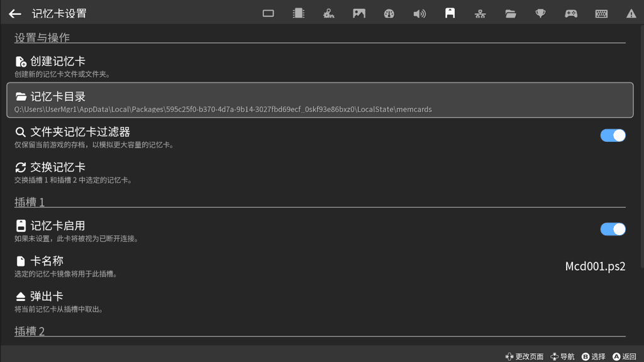Open Audio settings via the speaker icon
The height and width of the screenshot is (362, 644).
click(419, 14)
